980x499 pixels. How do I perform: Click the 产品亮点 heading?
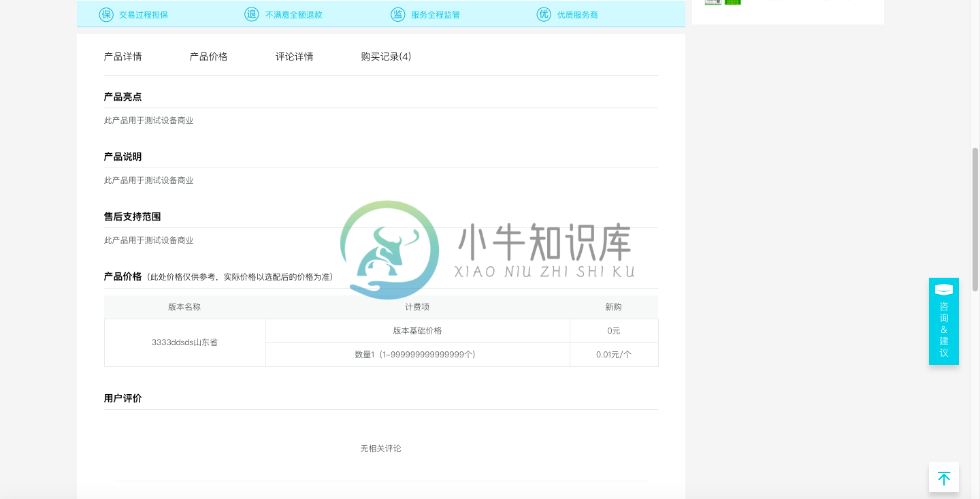123,97
